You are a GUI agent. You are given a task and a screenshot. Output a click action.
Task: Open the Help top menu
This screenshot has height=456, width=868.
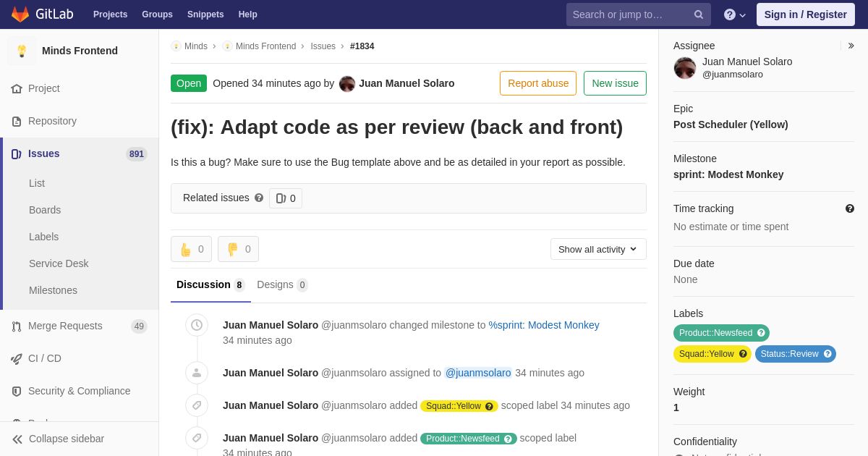coord(248,14)
